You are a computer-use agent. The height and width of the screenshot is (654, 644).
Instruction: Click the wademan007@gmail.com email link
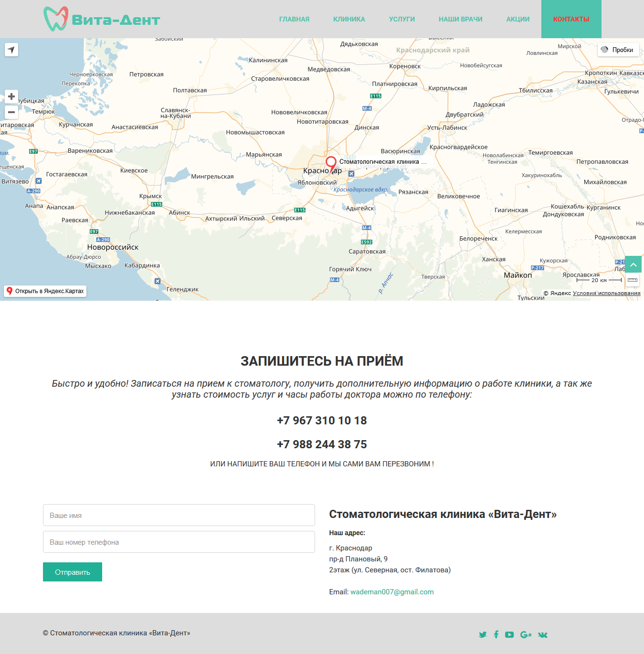point(392,592)
